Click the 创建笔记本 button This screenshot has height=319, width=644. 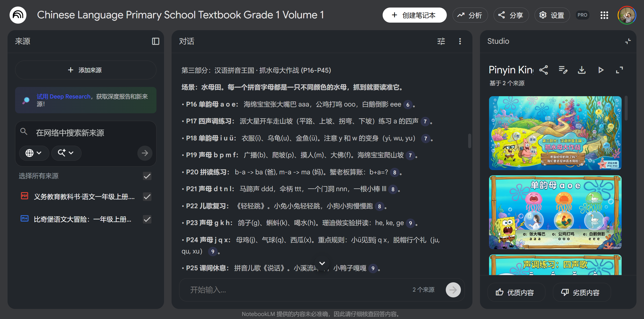pyautogui.click(x=414, y=15)
